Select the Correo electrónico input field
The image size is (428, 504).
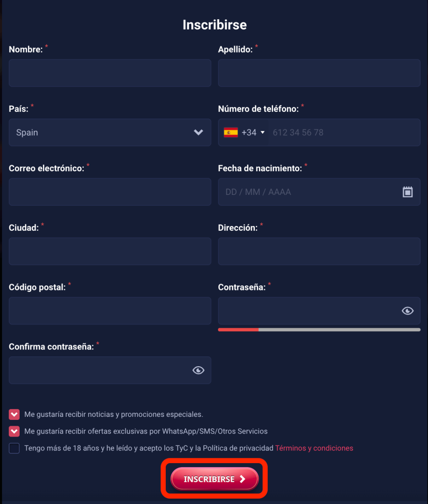click(110, 192)
